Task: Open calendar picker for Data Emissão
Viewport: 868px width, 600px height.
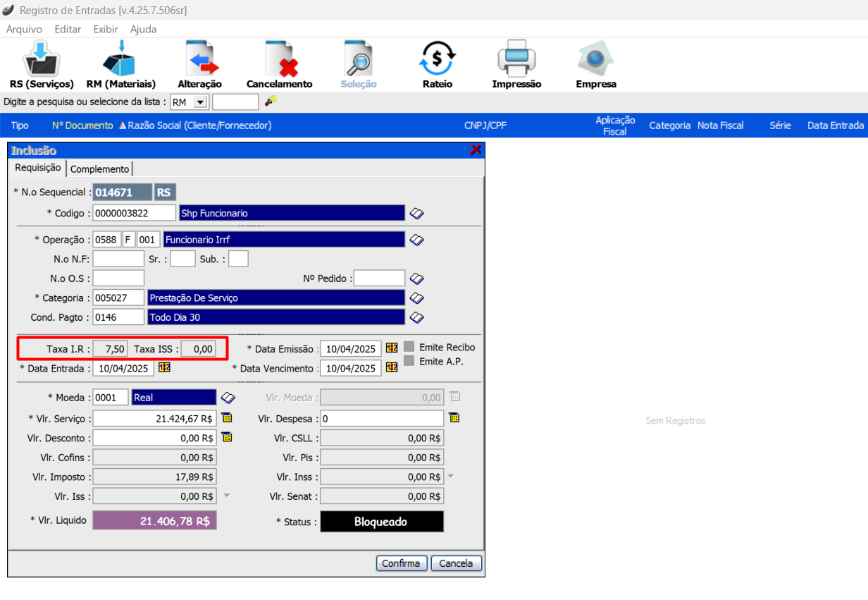Action: coord(392,348)
